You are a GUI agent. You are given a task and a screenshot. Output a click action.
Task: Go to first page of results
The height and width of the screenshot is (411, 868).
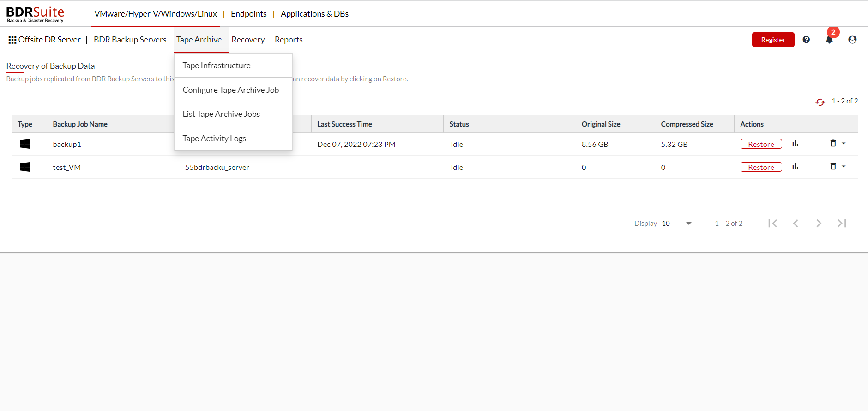(772, 224)
